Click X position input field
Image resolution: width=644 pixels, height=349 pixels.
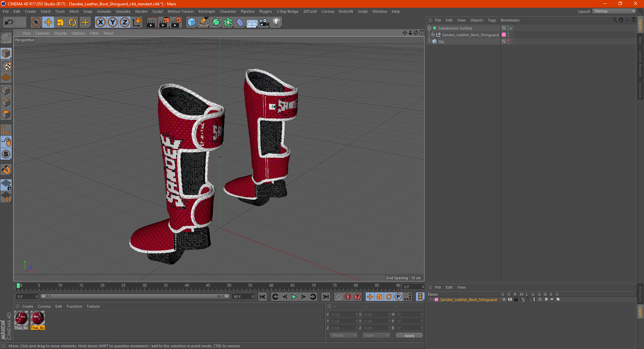(344, 314)
